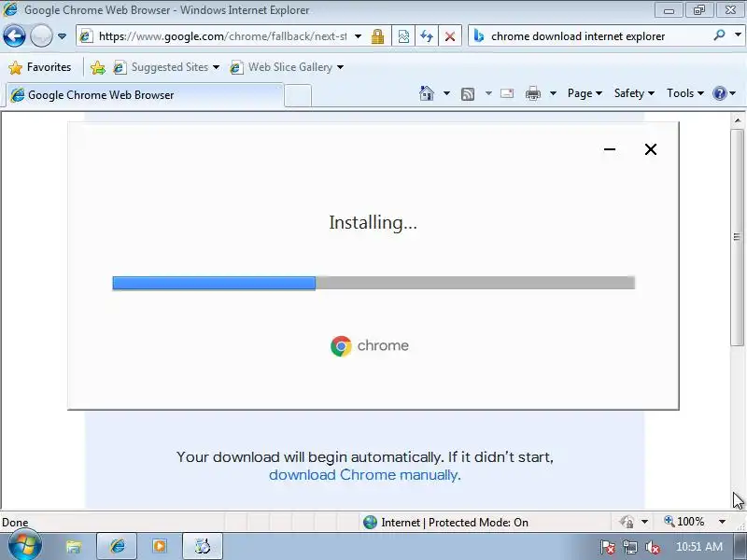Screen dimensions: 747x560
Task: Click Action Center flag tray icon
Action: pyautogui.click(x=608, y=548)
